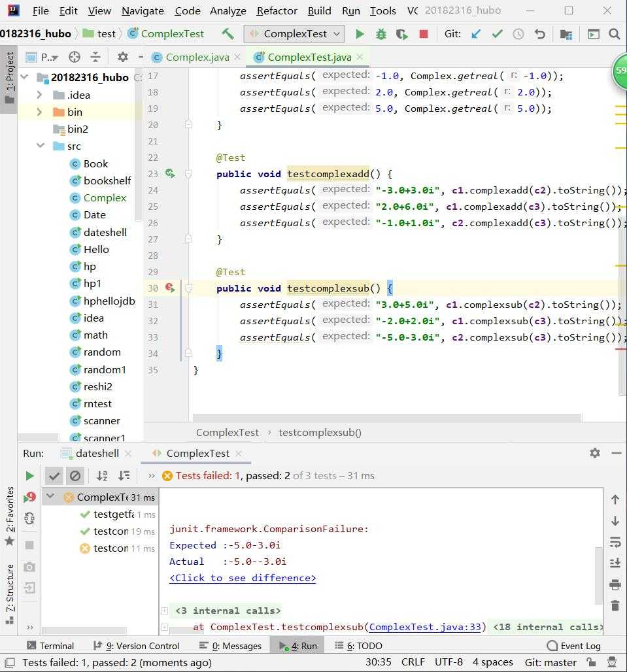Open the 1: Project side tab
This screenshot has width=627, height=672.
pyautogui.click(x=9, y=78)
